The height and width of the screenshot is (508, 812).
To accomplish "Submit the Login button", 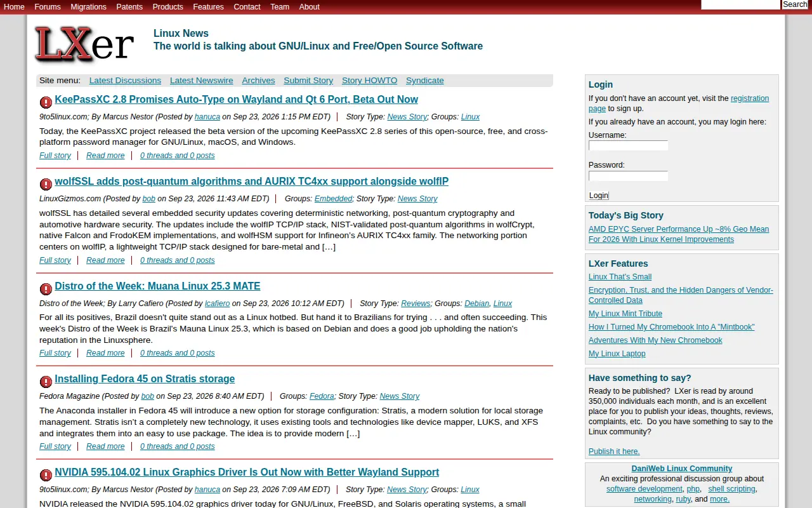I will pyautogui.click(x=599, y=196).
